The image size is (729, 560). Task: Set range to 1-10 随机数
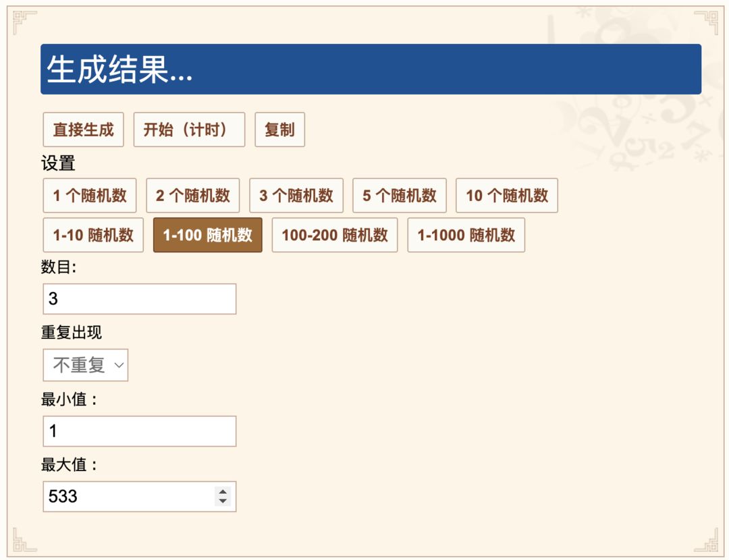coord(93,235)
